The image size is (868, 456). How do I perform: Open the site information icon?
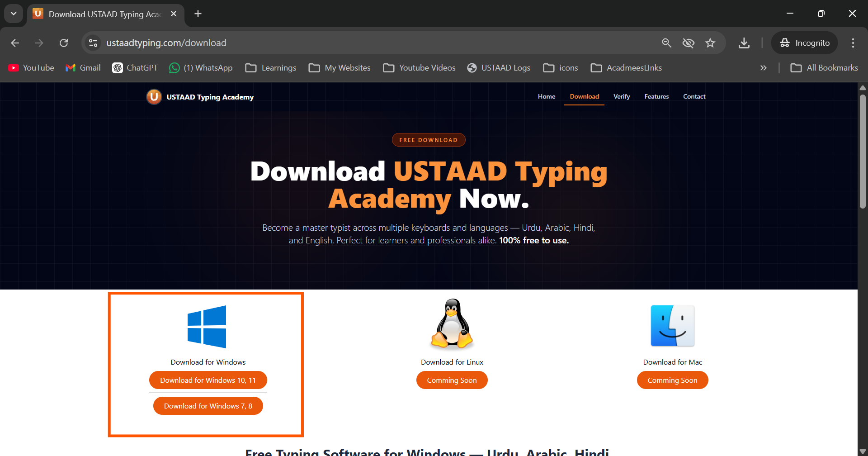(x=93, y=43)
